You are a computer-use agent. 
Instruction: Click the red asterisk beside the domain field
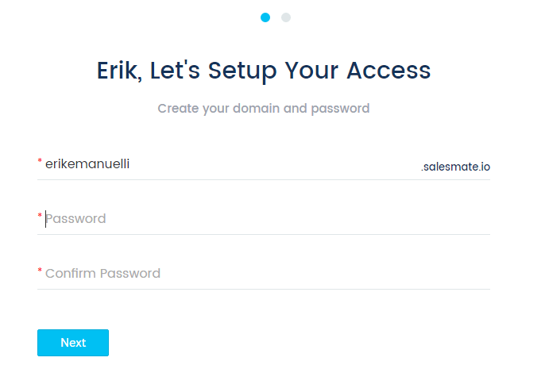point(40,162)
